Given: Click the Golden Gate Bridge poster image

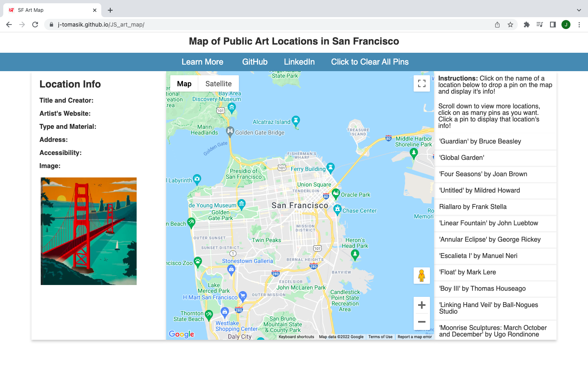Looking at the screenshot, I should (89, 231).
